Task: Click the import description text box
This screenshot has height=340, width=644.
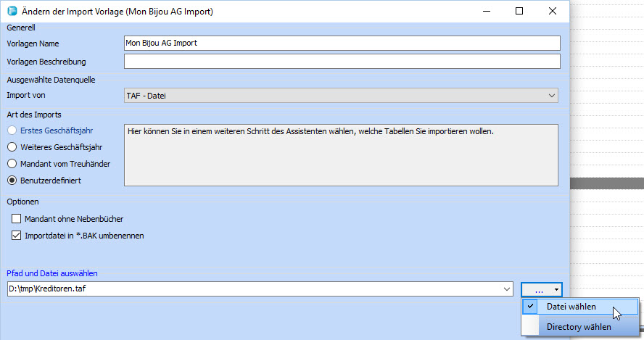Action: pyautogui.click(x=341, y=155)
